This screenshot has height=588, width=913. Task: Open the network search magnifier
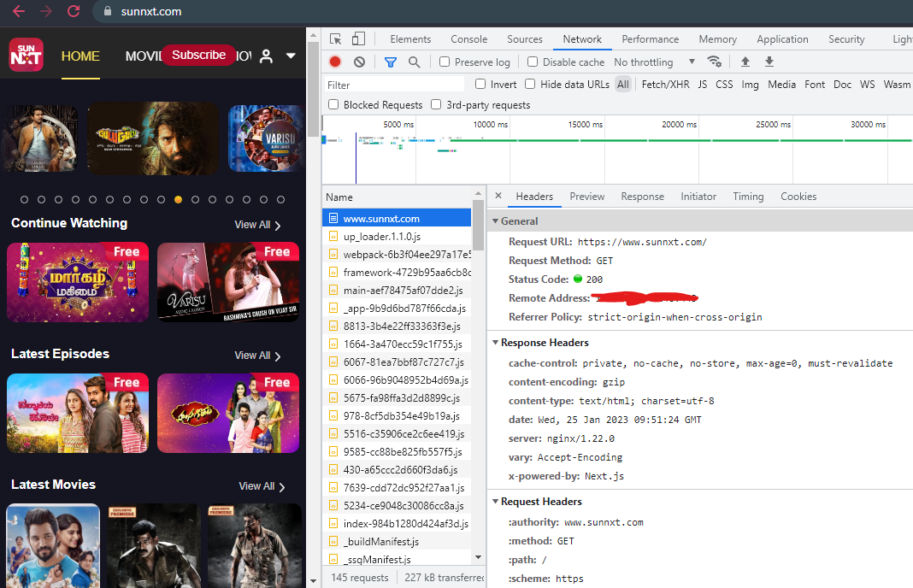click(414, 62)
